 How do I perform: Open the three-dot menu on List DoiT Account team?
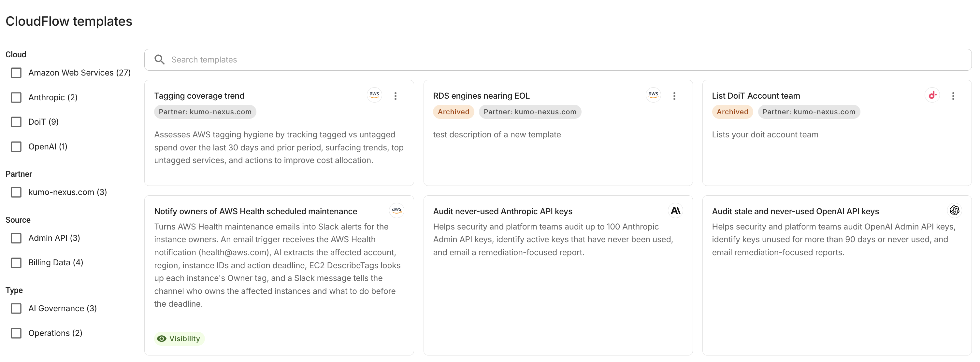tap(953, 96)
